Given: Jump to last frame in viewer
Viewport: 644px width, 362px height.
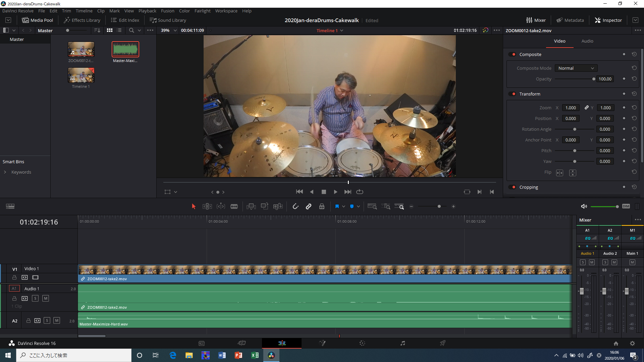Looking at the screenshot, I should click(348, 192).
